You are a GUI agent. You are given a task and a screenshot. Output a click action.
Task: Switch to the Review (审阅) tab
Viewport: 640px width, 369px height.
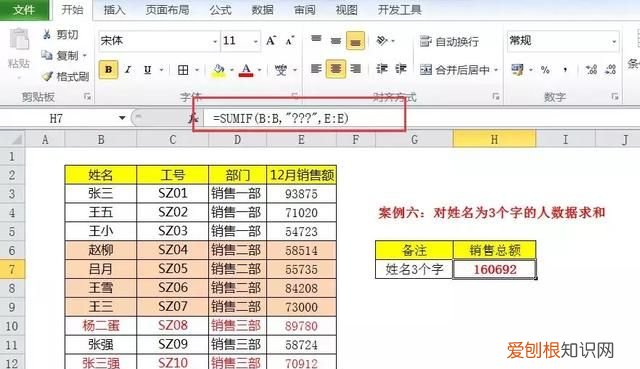(x=305, y=10)
